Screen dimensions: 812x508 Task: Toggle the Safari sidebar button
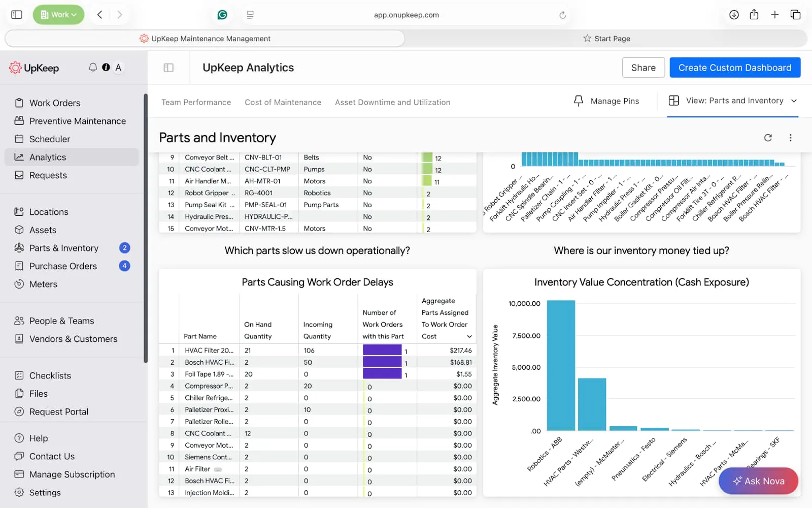[17, 15]
